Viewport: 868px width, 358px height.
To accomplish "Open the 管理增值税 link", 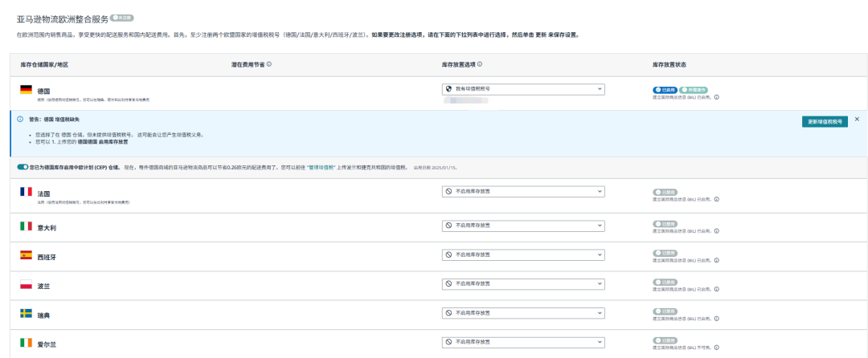I will pyautogui.click(x=322, y=167).
